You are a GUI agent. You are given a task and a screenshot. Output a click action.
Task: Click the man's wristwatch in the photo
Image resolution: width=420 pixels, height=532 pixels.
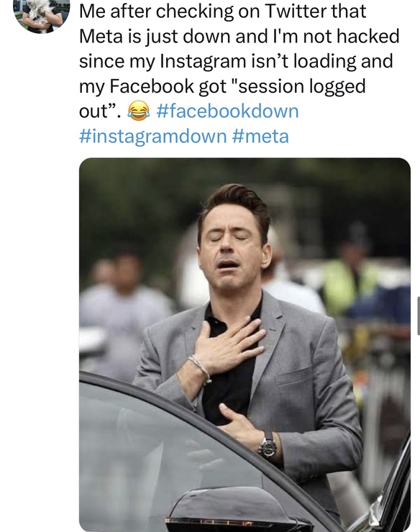tap(268, 446)
